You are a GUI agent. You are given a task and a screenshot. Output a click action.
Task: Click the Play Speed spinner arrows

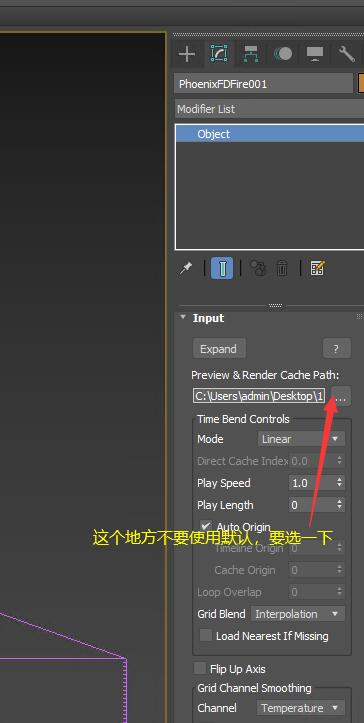tap(340, 483)
